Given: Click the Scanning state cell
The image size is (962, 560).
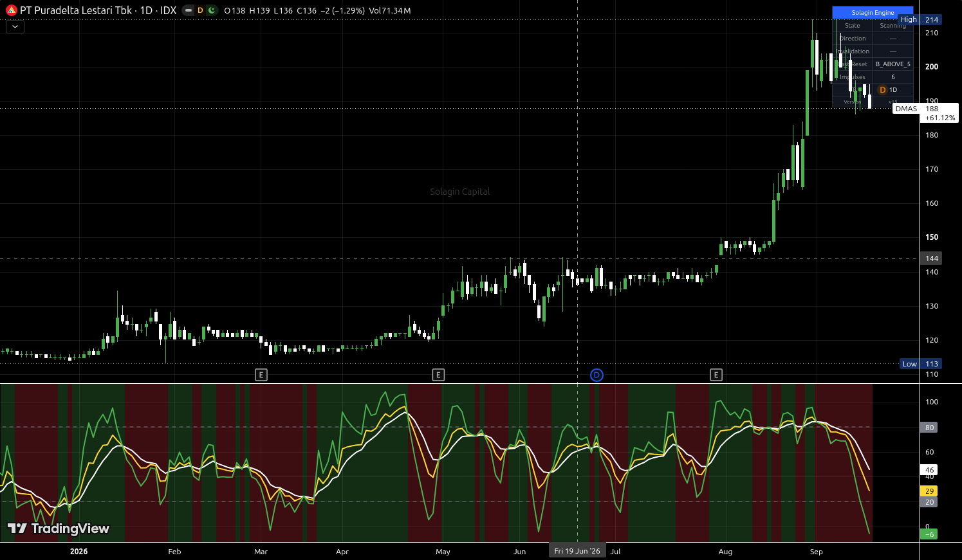Looking at the screenshot, I should [893, 26].
